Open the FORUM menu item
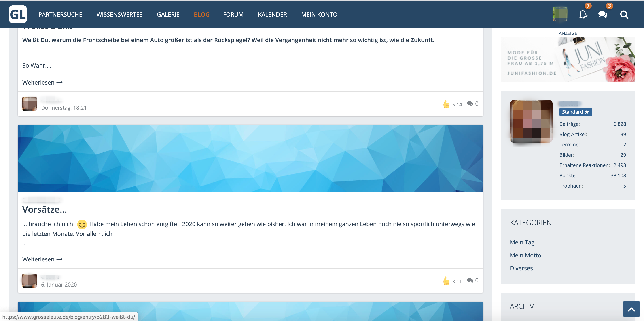 pos(233,15)
